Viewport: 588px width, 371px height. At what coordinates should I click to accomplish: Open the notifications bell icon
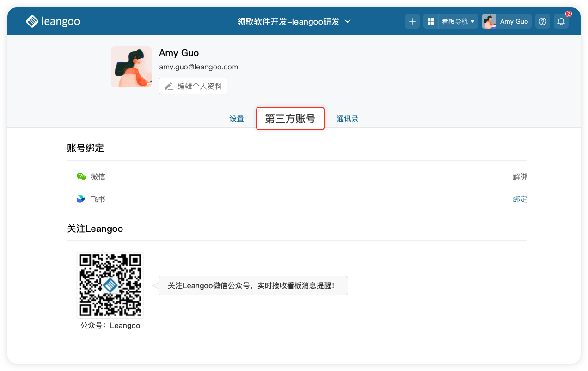[561, 21]
